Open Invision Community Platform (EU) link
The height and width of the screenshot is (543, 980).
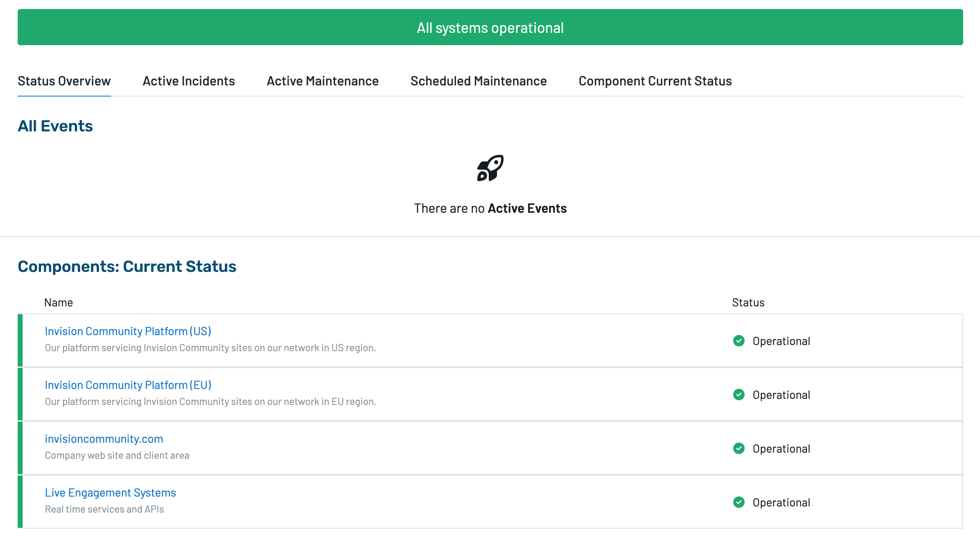coord(128,385)
